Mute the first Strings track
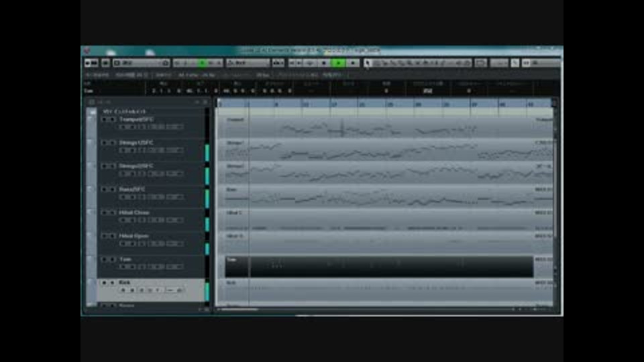Image resolution: width=644 pixels, height=362 pixels. tap(104, 142)
